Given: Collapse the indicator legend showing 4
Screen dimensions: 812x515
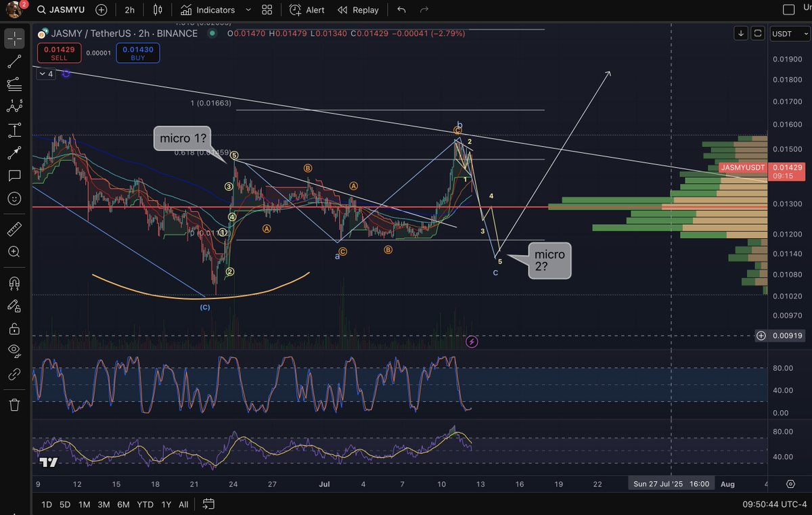Looking at the screenshot, I should tap(46, 74).
